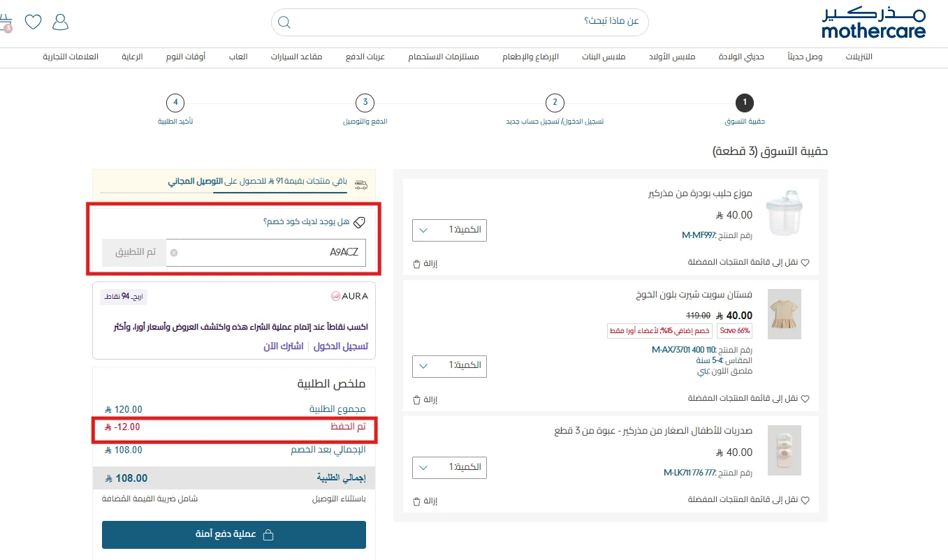Image resolution: width=948 pixels, height=560 pixels.
Task: Click wishlist heart for صدريات للأطفال item
Action: (x=805, y=500)
